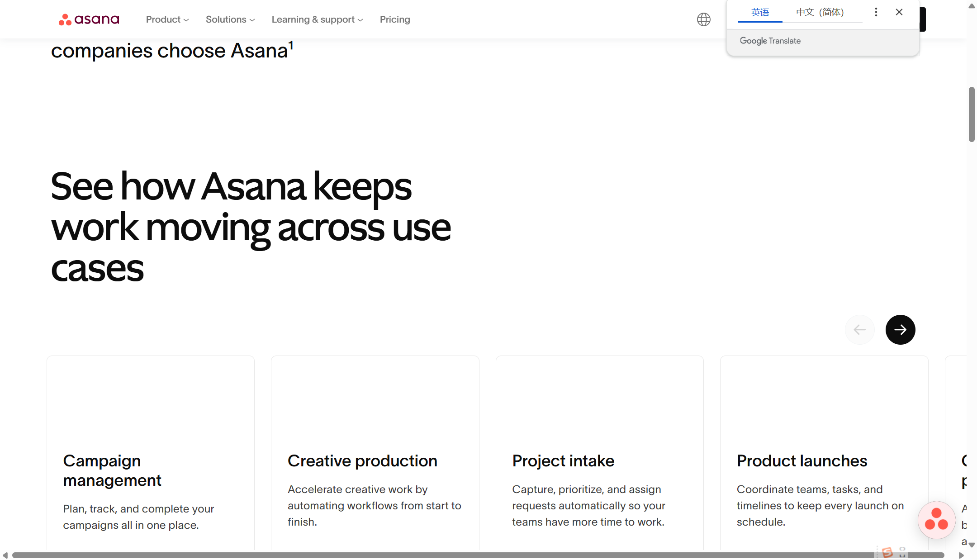Expand the Solutions dropdown menu

click(230, 19)
